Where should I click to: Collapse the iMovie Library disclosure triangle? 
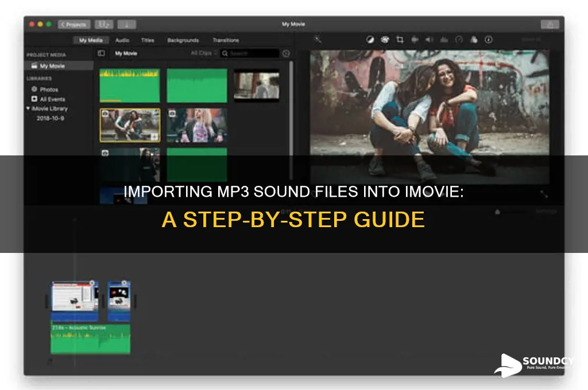click(28, 108)
